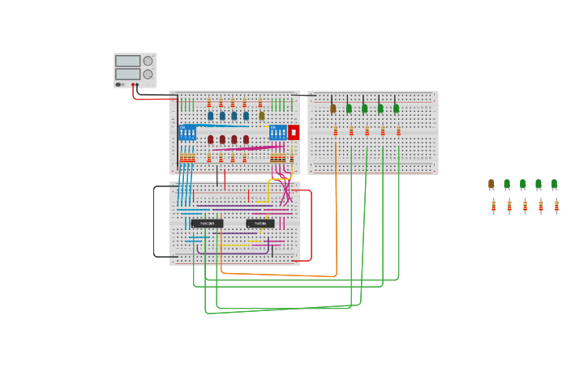Viewport: 588px width, 367px height.
Task: Select rightmost green LED on right breadboard
Action: coord(396,108)
